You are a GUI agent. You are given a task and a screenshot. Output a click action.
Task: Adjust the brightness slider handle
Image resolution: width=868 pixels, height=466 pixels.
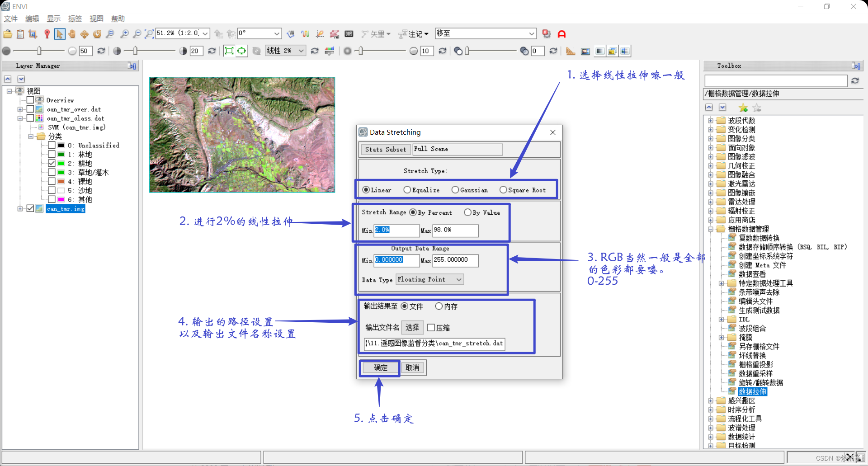39,51
